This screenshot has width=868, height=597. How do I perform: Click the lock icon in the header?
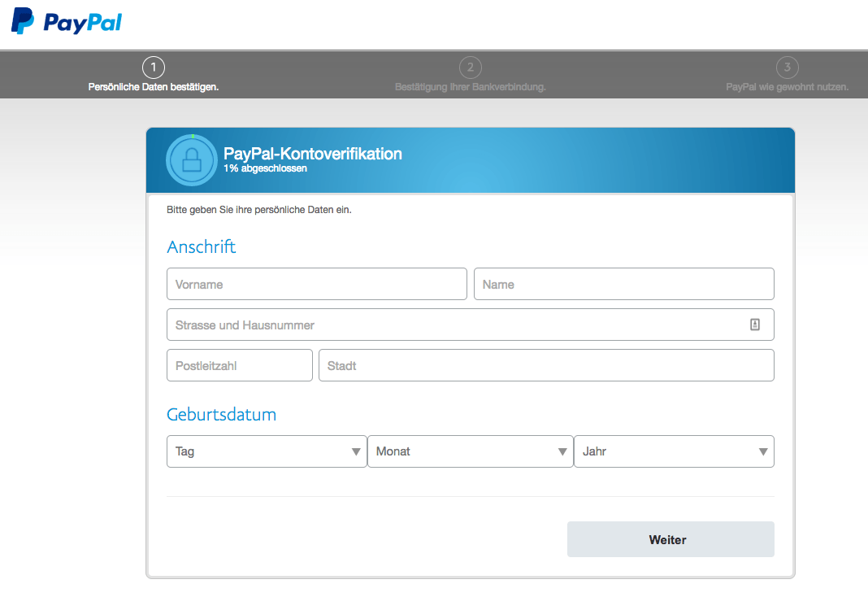coord(192,160)
